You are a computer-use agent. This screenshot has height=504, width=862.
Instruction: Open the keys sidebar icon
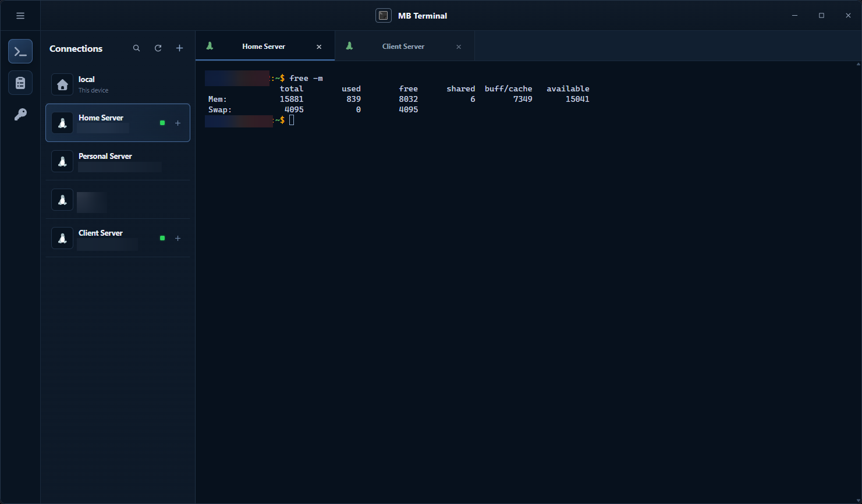(x=20, y=115)
